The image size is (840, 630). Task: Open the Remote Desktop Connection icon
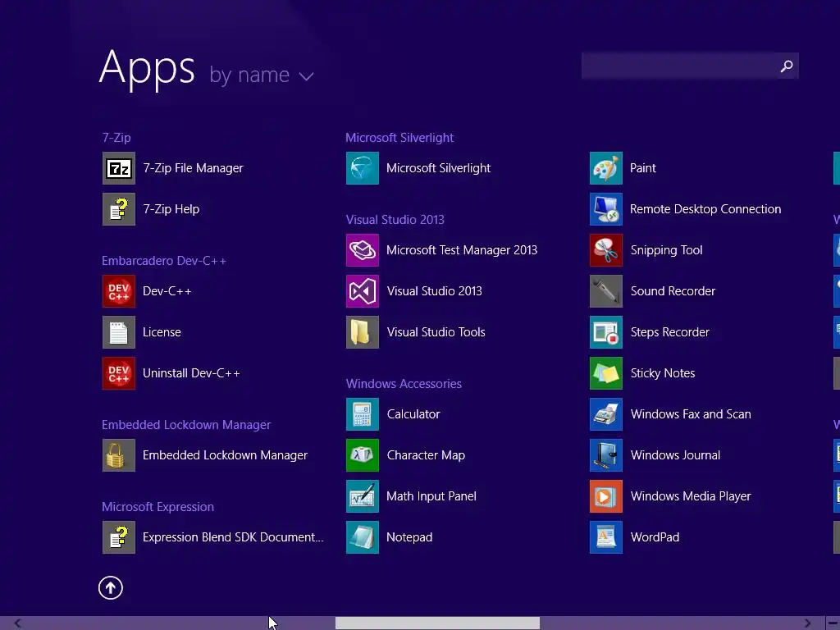606,209
